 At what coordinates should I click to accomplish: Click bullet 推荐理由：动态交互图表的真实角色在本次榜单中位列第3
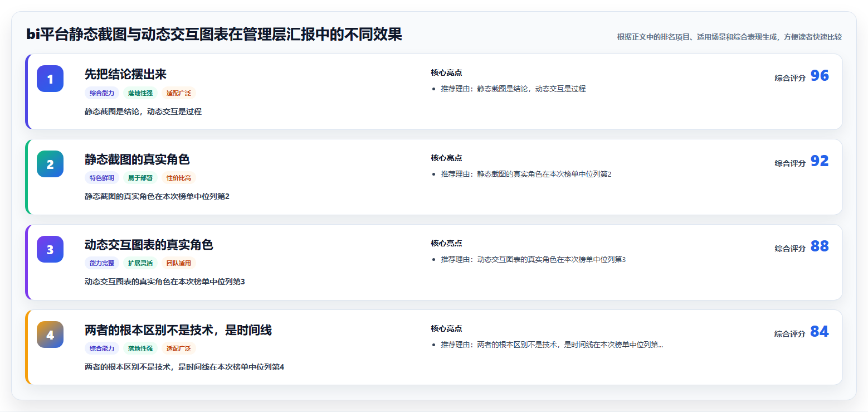pos(533,259)
